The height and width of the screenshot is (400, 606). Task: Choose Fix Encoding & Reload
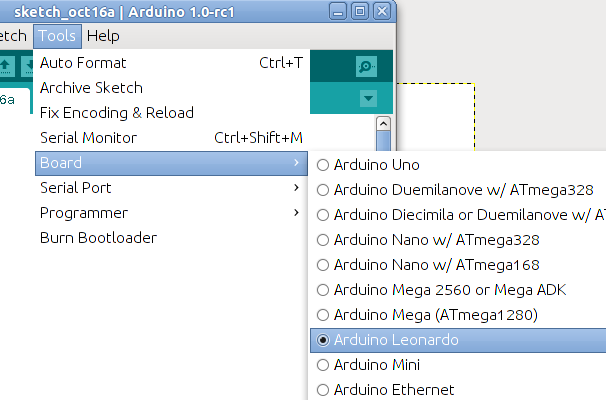pos(171,113)
